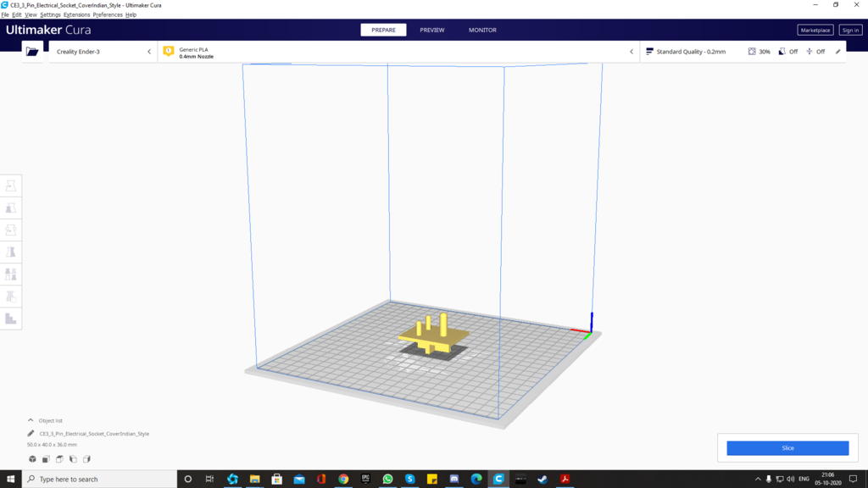Image resolution: width=868 pixels, height=488 pixels.
Task: Collapse the Object list
Action: 31,420
